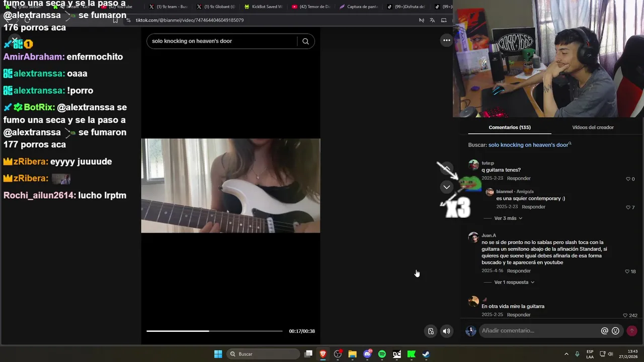
Task: Click the red send comment arrow
Action: point(632,331)
